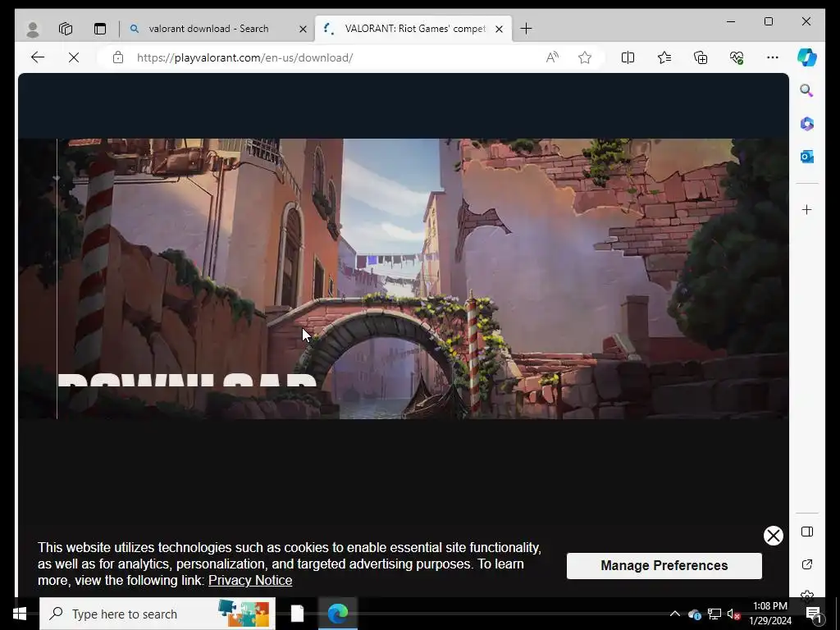Click Manage Preferences button
Screen dimensions: 840x630
[x=664, y=566]
